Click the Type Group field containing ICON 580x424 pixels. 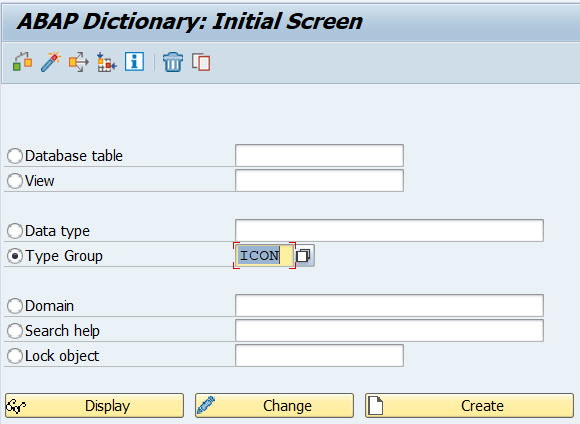(264, 255)
